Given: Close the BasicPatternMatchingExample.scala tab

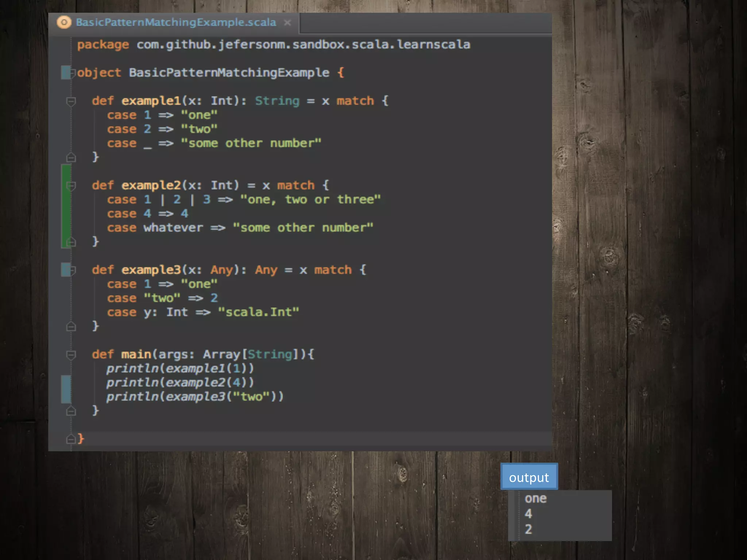Looking at the screenshot, I should pyautogui.click(x=287, y=23).
